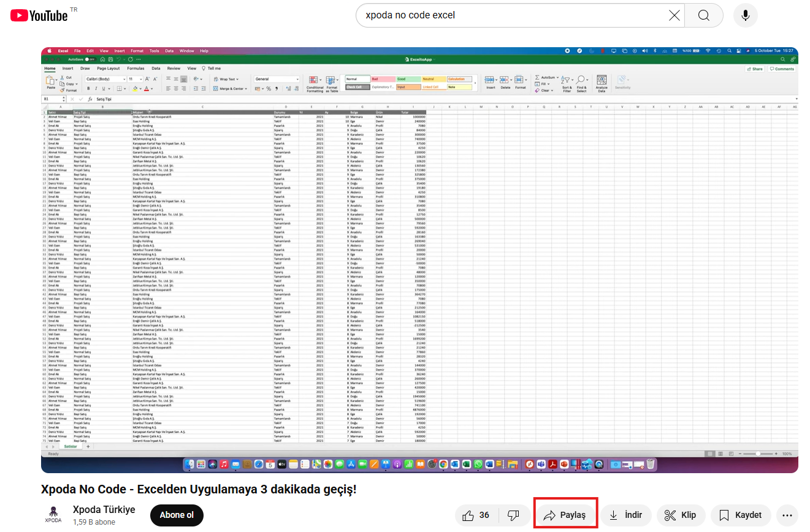
Task: Click Format as Table in the Excel ribbon
Action: click(x=332, y=85)
